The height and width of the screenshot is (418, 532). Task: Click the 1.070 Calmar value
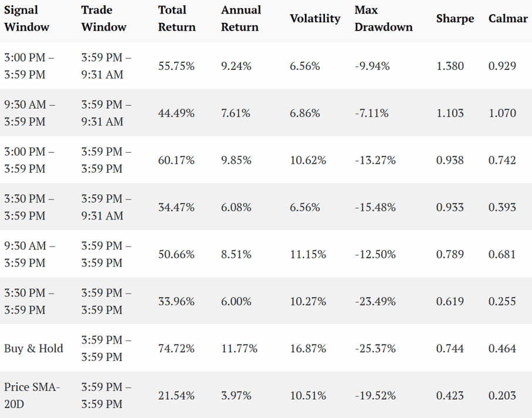[x=502, y=113]
